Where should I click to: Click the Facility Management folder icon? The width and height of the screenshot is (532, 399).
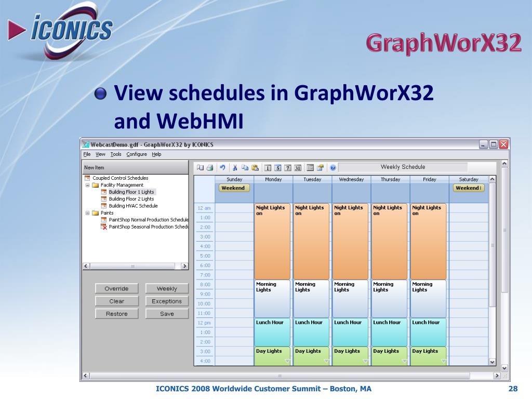tap(96, 185)
